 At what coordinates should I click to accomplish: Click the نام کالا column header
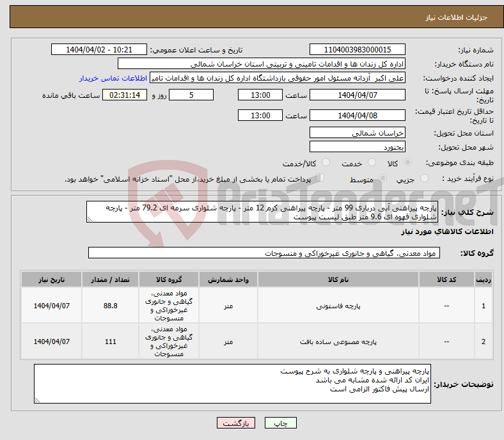(338, 279)
